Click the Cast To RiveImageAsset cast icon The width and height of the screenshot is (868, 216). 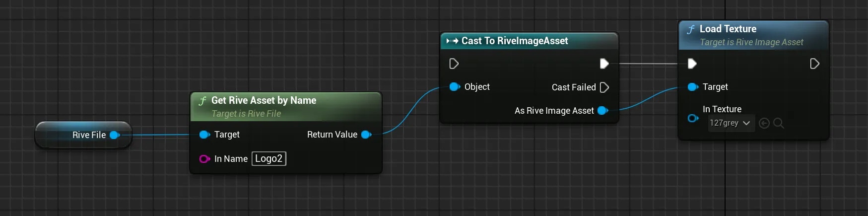(x=452, y=41)
